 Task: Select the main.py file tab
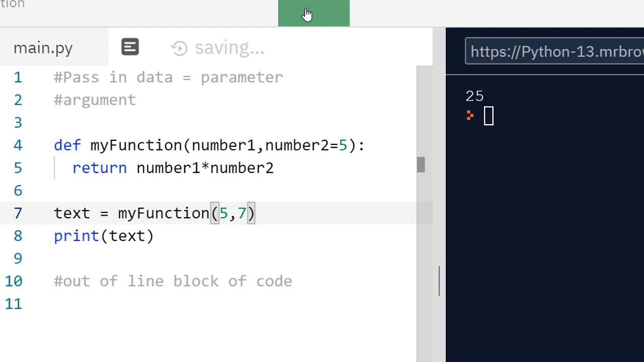coord(43,48)
